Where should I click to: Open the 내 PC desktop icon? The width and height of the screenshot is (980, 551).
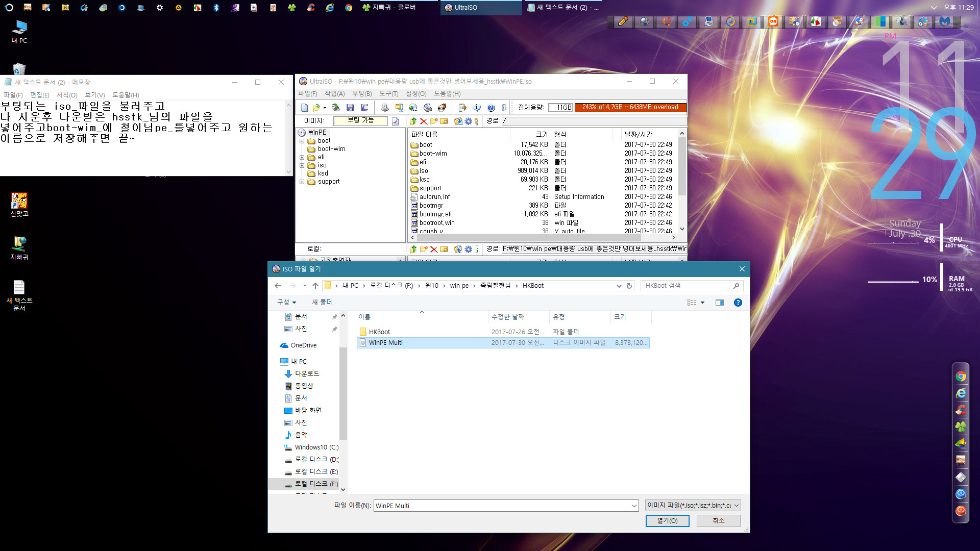(19, 32)
